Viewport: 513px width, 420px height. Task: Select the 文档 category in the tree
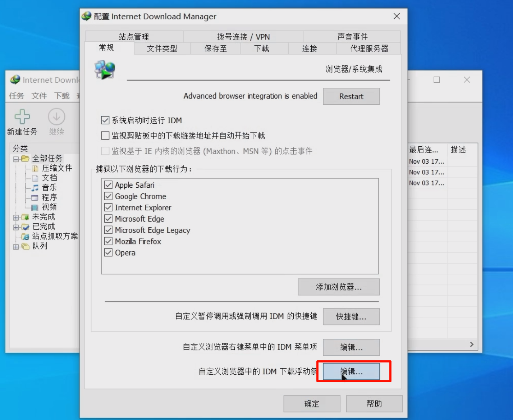(x=49, y=178)
